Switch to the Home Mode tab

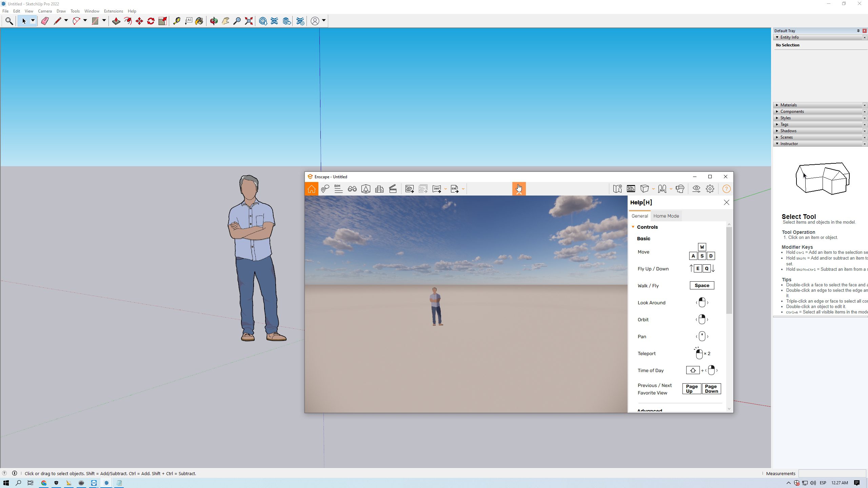click(666, 216)
